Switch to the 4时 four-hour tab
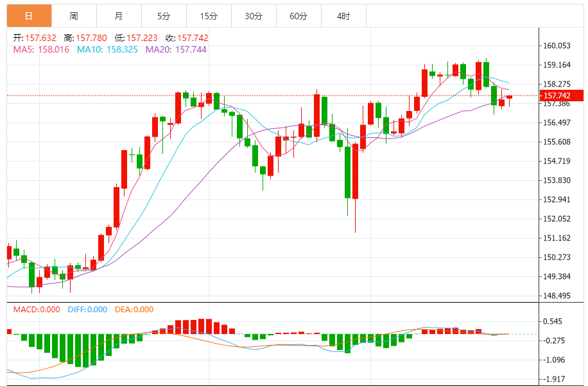 [343, 16]
